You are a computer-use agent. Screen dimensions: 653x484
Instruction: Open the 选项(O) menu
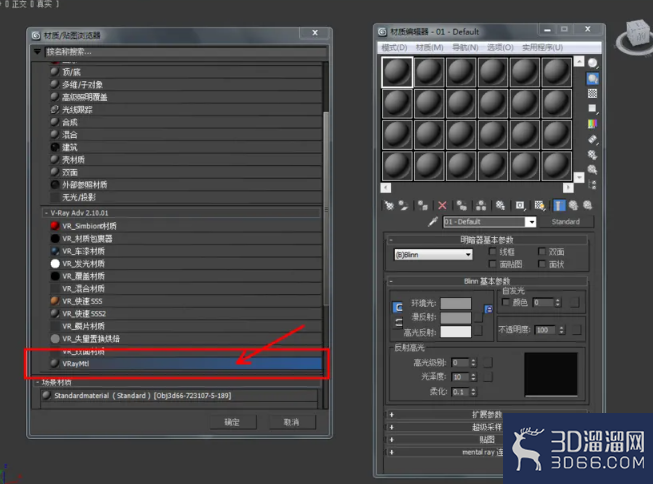500,47
